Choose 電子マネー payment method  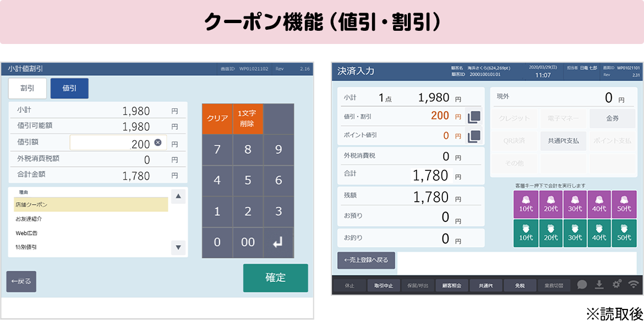[563, 119]
